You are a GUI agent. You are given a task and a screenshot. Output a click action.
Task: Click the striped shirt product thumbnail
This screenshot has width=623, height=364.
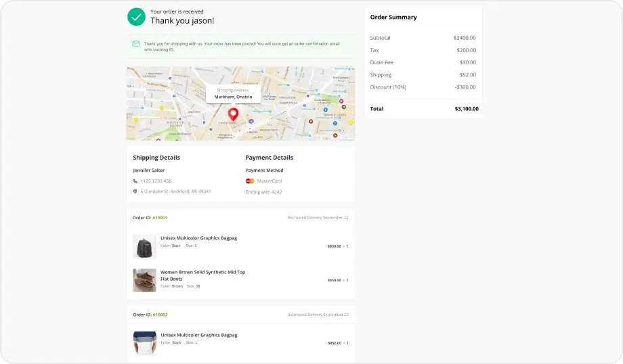(x=145, y=343)
